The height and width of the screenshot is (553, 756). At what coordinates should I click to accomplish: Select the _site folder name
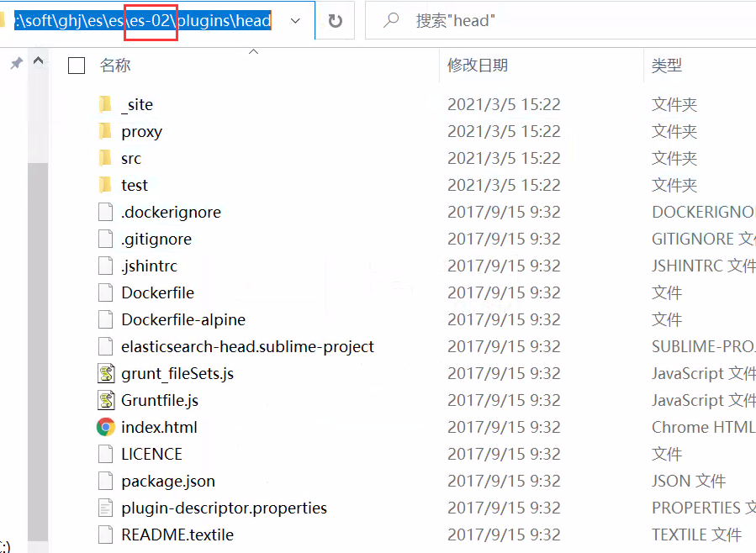[x=137, y=104]
